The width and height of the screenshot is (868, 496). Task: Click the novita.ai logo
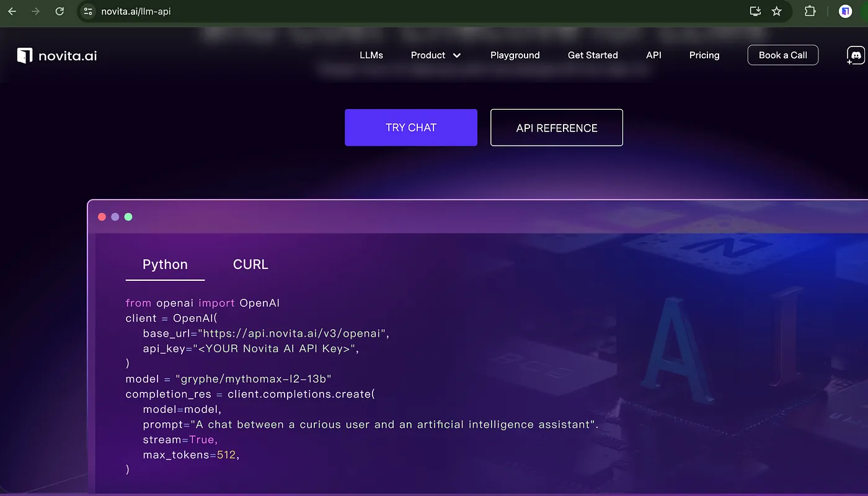(x=57, y=55)
